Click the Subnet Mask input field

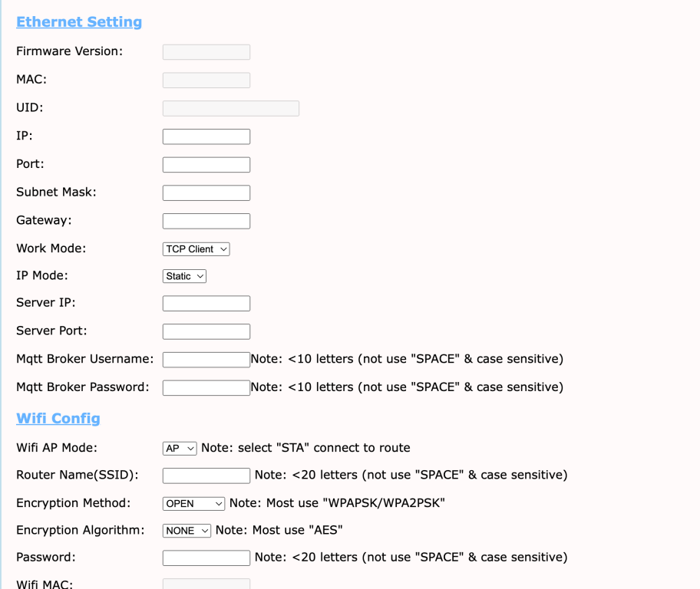click(206, 192)
